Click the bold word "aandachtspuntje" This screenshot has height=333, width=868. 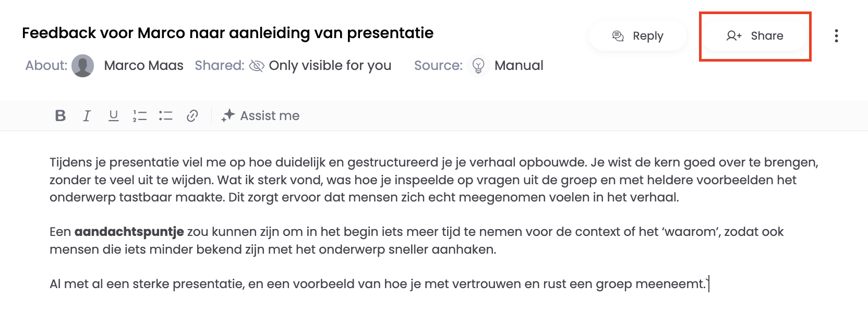(129, 232)
